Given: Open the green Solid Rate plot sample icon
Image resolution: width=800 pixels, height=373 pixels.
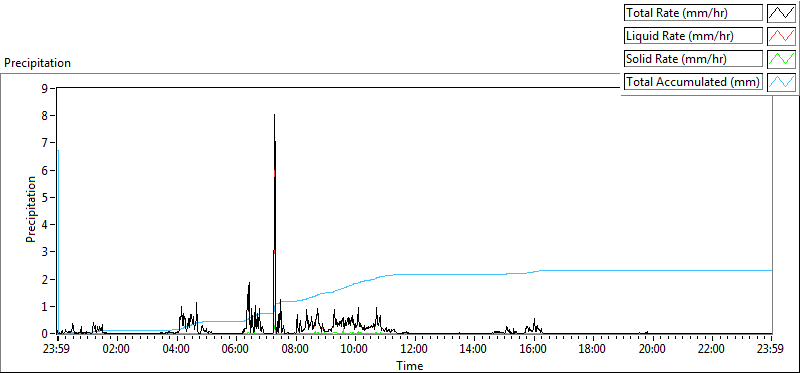Looking at the screenshot, I should [x=781, y=59].
